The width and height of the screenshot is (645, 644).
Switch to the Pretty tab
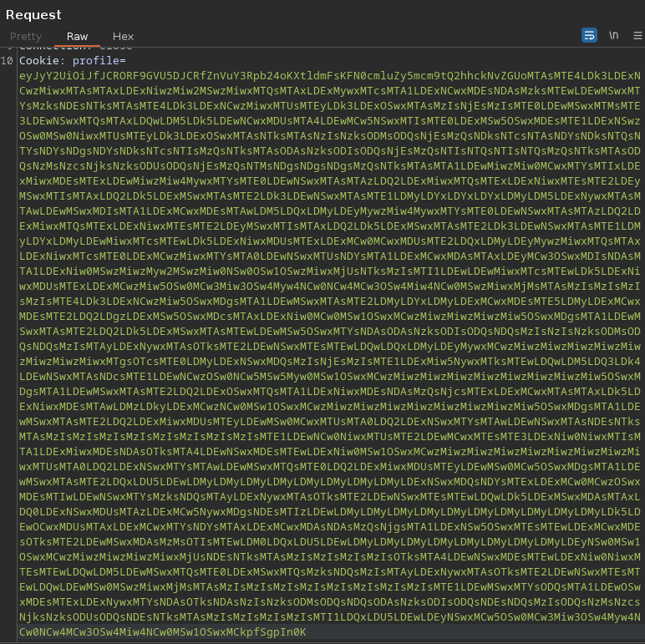pos(25,36)
